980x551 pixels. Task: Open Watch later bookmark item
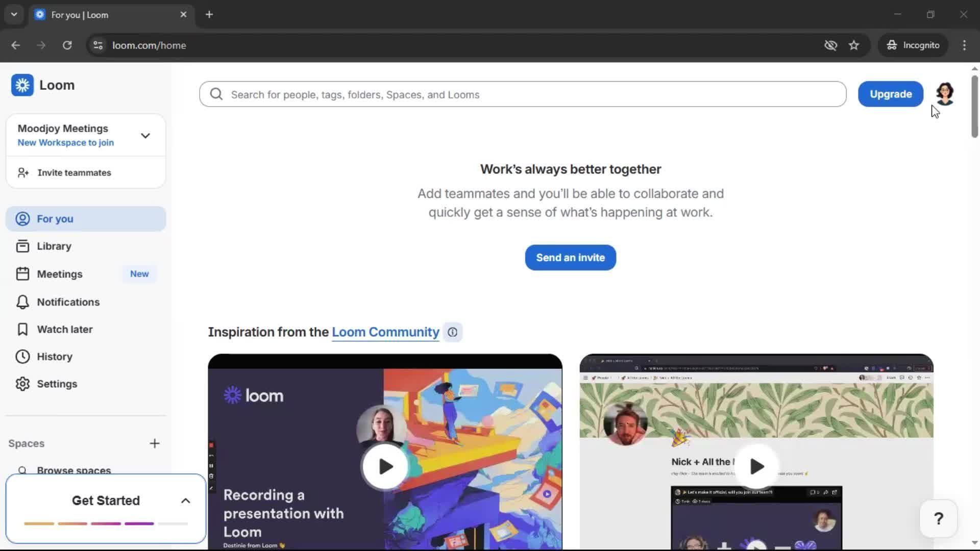coord(64,330)
